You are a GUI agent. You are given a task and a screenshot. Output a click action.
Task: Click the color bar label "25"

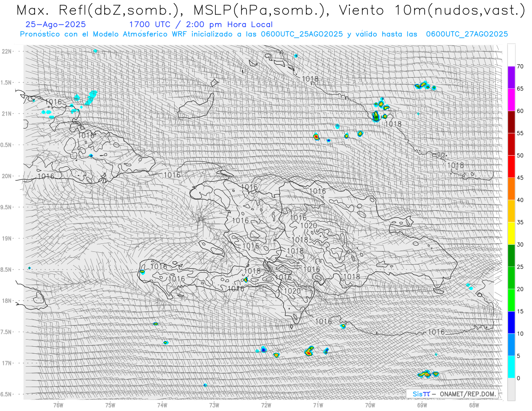[x=520, y=267]
